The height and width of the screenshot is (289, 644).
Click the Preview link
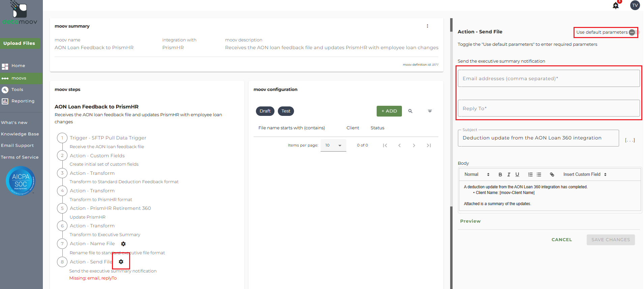[470, 221]
